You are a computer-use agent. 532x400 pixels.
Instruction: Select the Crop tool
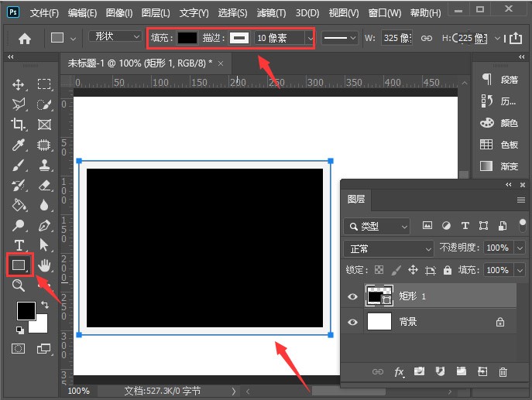tap(19, 125)
